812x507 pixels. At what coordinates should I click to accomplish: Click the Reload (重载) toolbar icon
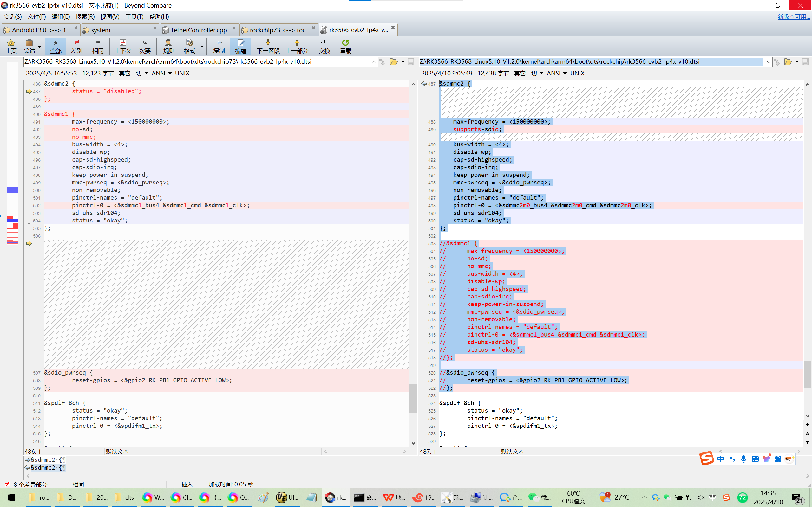[x=345, y=46]
